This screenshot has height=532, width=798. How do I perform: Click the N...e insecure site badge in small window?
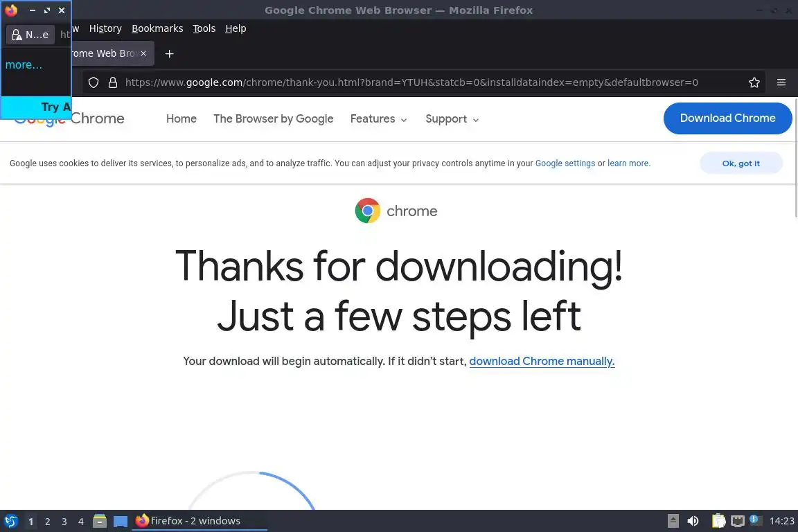[30, 35]
